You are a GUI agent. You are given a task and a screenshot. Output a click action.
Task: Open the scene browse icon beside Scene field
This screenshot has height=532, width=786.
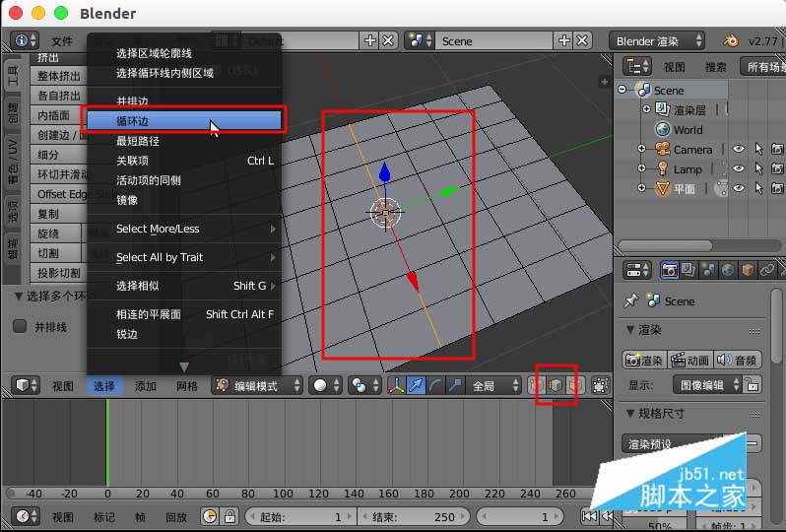click(x=420, y=40)
